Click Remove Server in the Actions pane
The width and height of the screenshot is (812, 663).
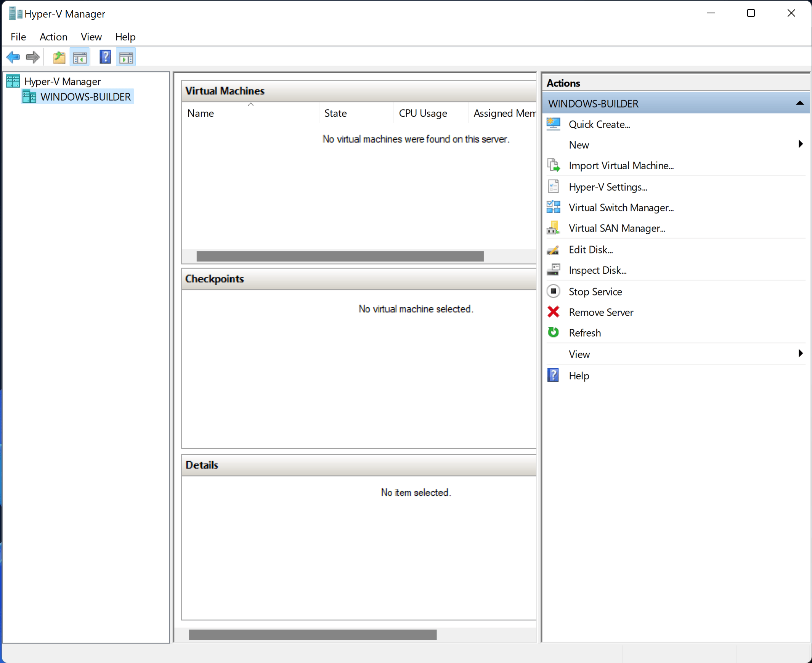(x=601, y=312)
